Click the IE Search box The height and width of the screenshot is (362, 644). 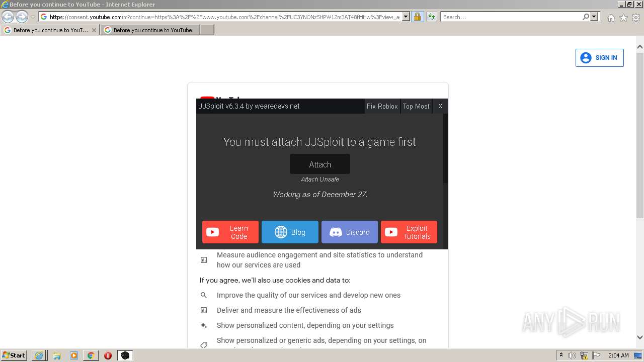(511, 17)
